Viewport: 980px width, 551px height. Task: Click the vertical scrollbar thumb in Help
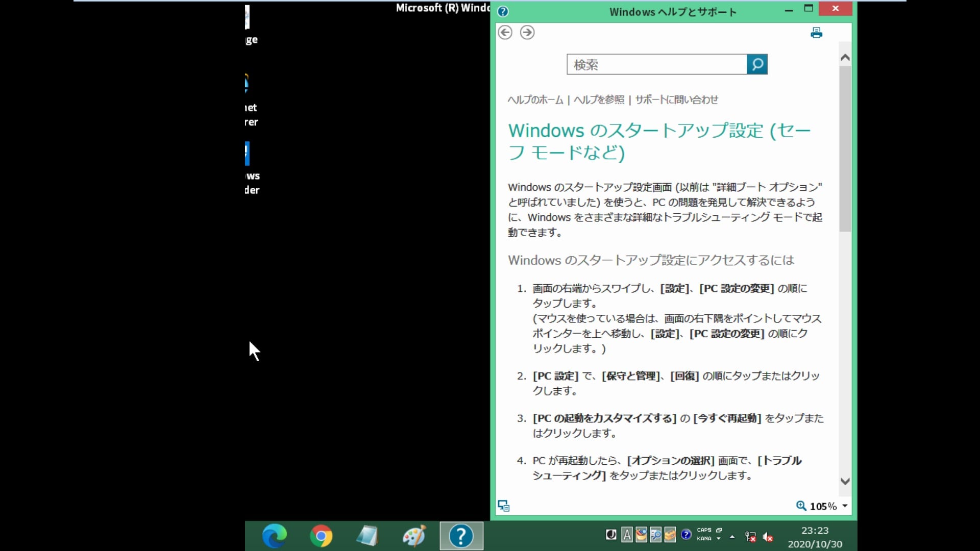pyautogui.click(x=845, y=148)
